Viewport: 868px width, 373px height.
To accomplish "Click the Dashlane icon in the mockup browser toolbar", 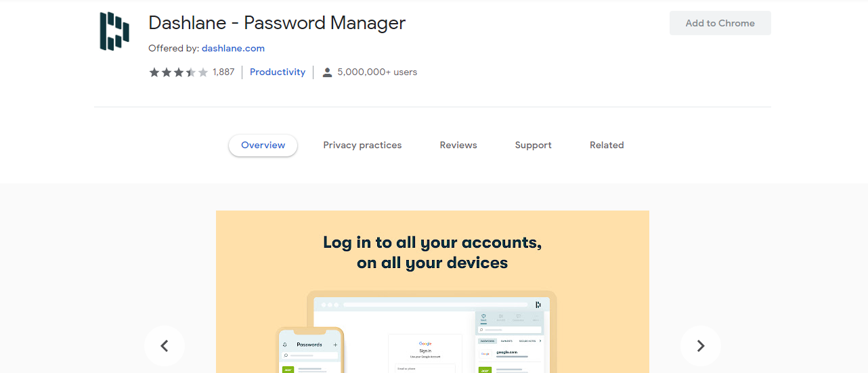I will click(x=538, y=305).
